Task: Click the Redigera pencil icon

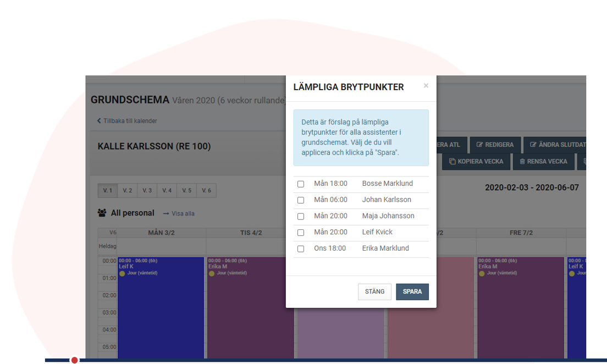Action: (x=479, y=145)
